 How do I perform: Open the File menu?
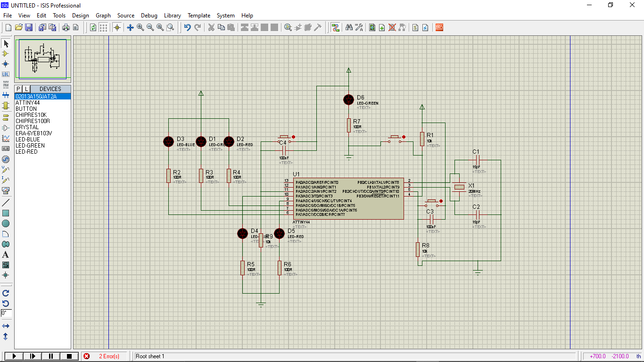coord(8,16)
